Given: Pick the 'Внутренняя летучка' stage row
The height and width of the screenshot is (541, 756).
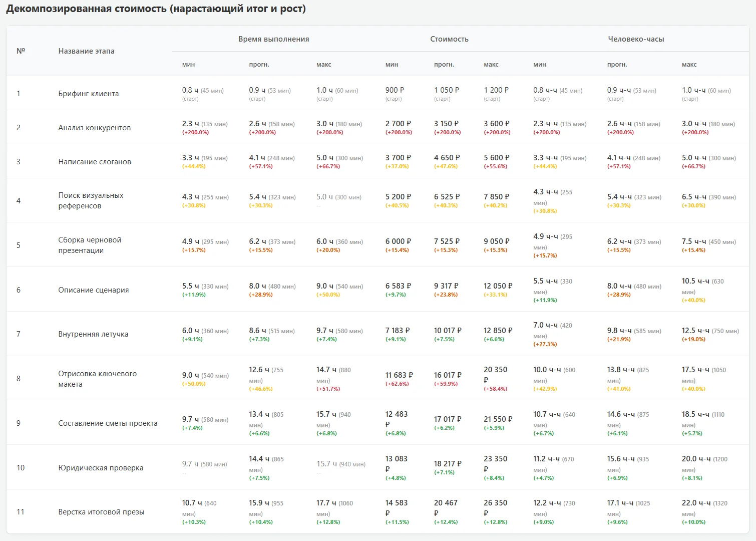Looking at the screenshot, I should [93, 334].
